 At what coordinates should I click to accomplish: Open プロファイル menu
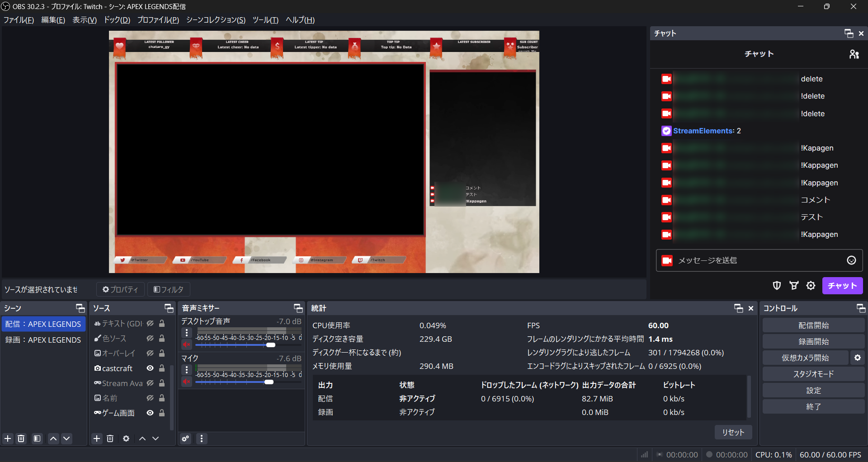[158, 20]
